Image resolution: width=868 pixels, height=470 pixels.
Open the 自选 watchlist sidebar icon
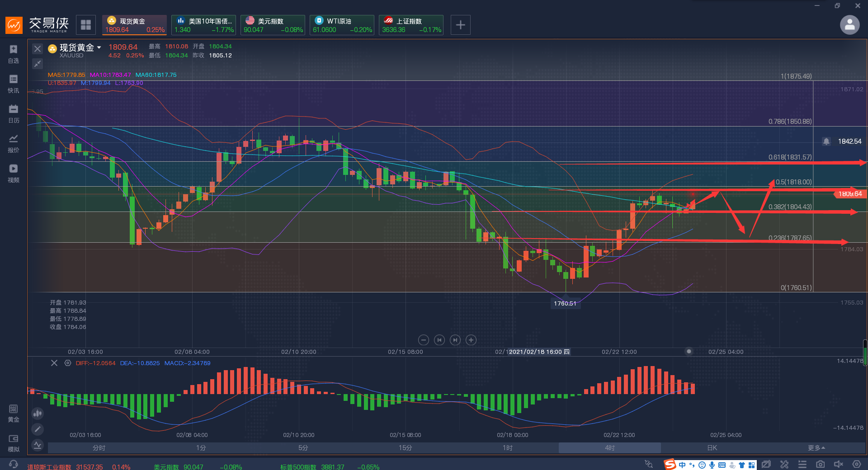click(x=14, y=54)
